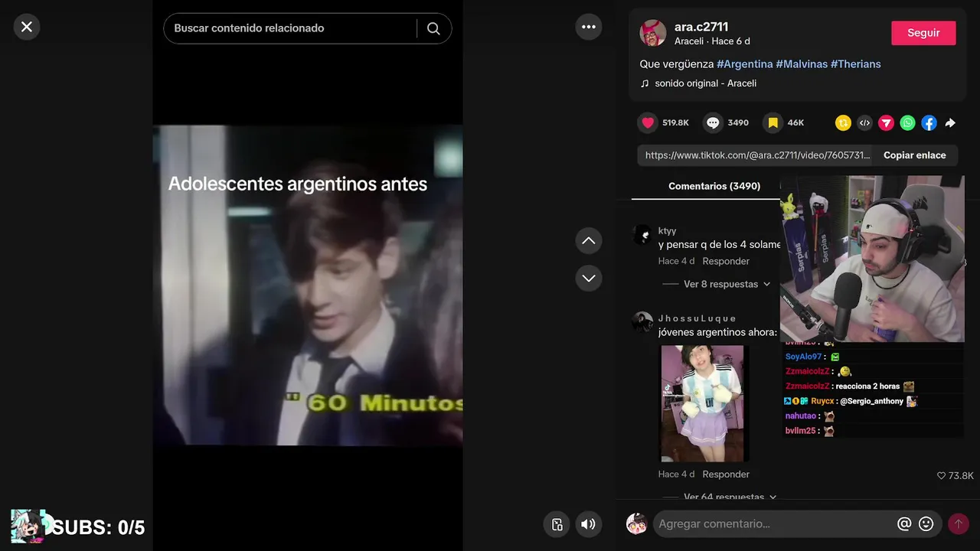The image size is (980, 551).
Task: Click nahutao chat username
Action: point(801,416)
